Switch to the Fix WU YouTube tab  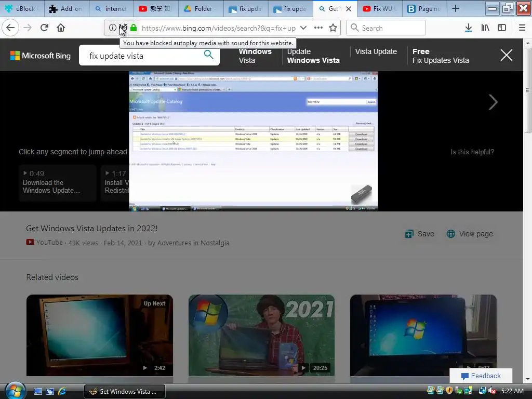tap(380, 8)
